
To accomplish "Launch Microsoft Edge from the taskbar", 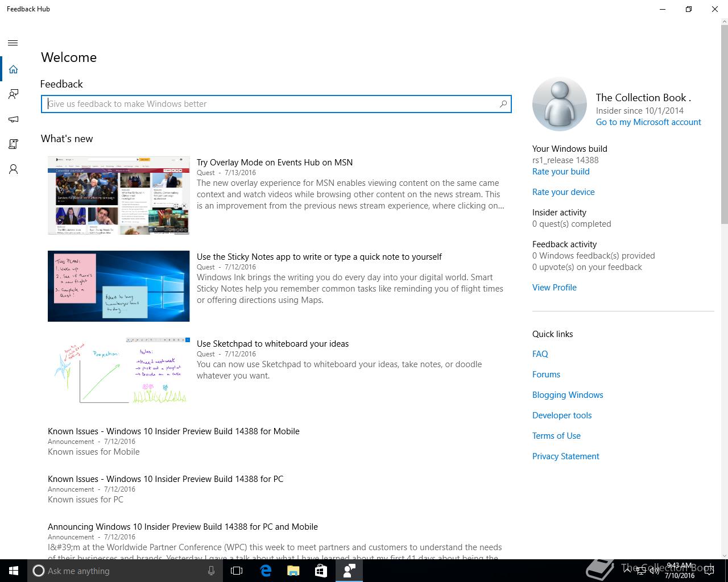I will pyautogui.click(x=265, y=571).
